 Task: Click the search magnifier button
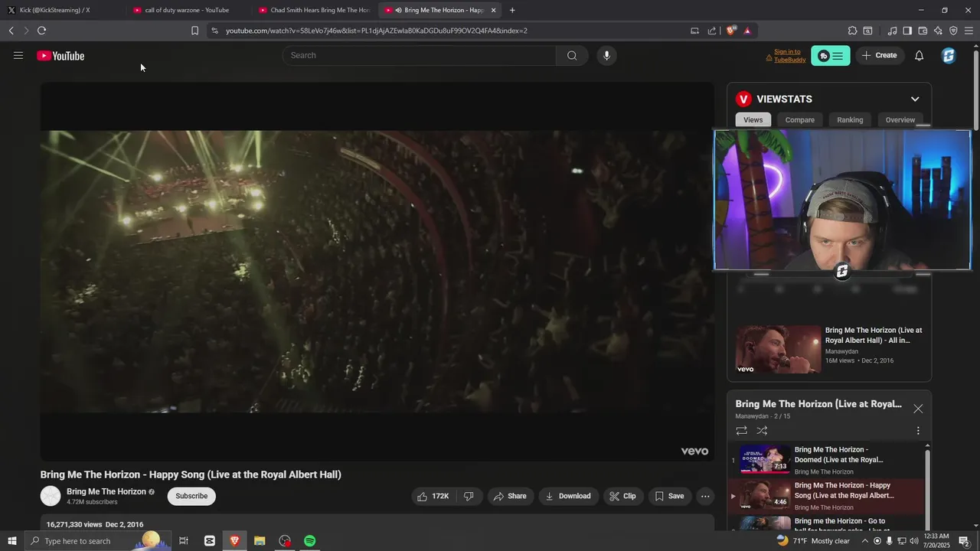click(572, 55)
